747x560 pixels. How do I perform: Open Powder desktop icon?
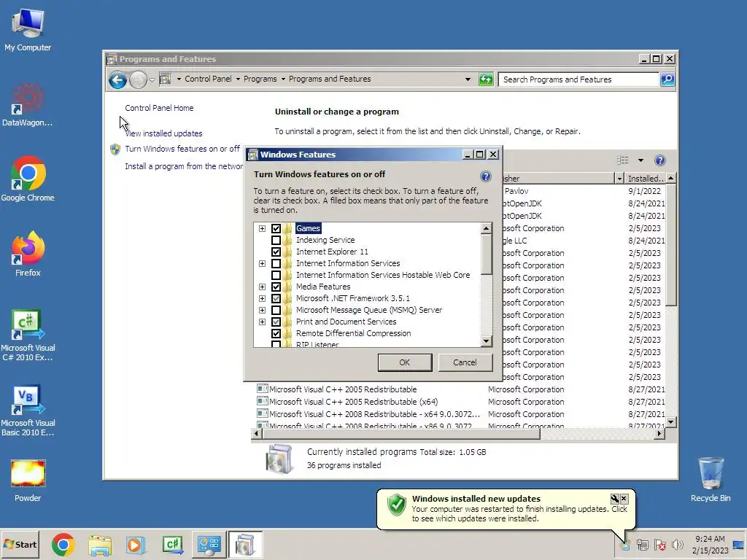coord(28,480)
